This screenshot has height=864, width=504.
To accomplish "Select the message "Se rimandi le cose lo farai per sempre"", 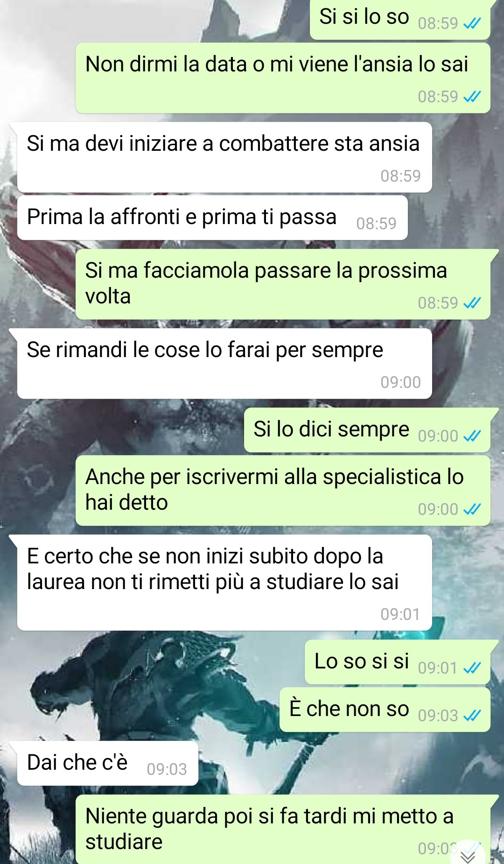I will coord(224,364).
